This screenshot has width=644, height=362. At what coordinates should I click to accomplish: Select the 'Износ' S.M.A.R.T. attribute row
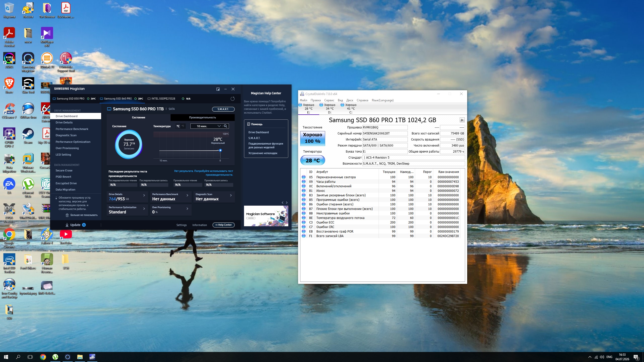380,191
